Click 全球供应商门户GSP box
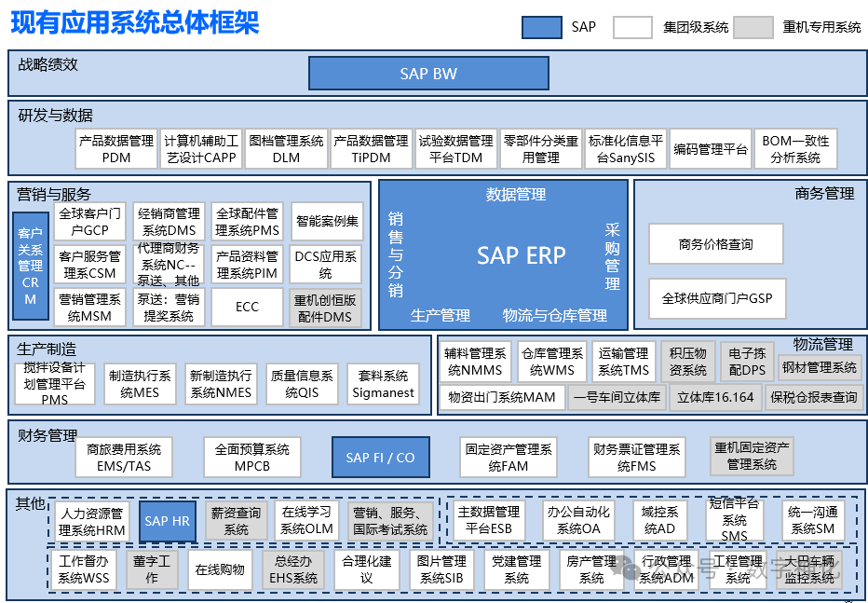868x603 pixels. [x=717, y=298]
